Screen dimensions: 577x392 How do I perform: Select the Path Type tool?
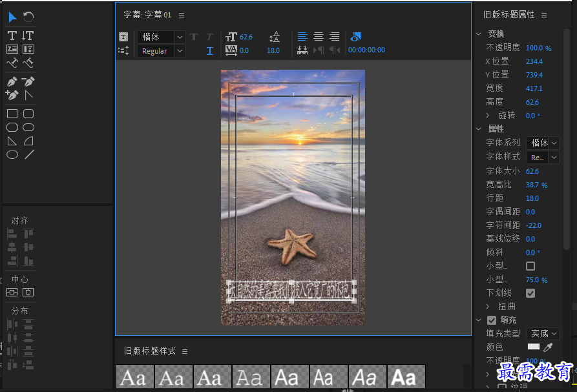coord(12,63)
